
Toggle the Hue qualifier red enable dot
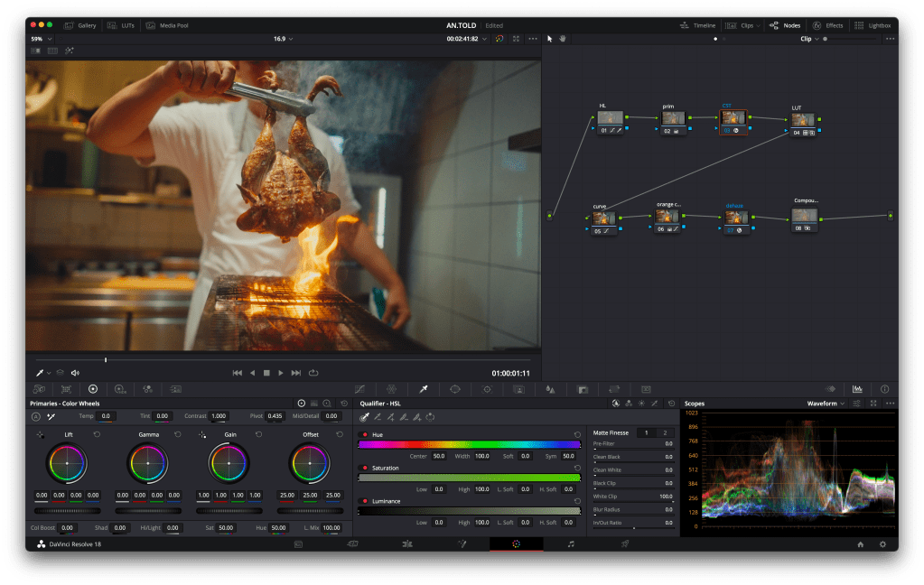[365, 434]
